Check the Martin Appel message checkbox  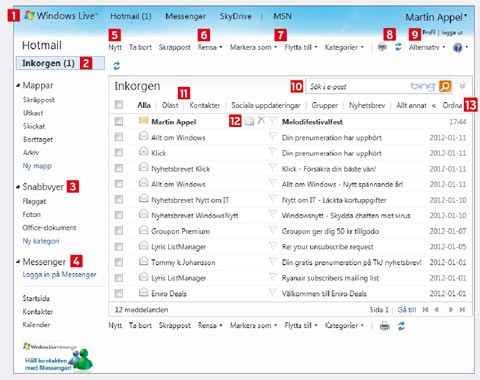click(119, 121)
